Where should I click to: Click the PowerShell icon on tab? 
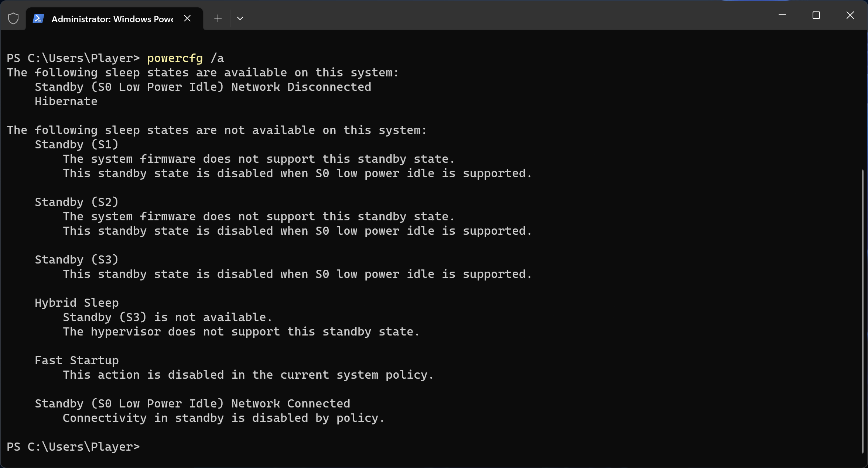coord(38,18)
